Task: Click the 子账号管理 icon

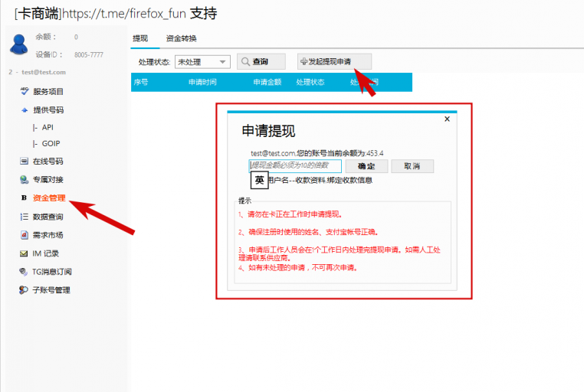Action: click(x=23, y=289)
